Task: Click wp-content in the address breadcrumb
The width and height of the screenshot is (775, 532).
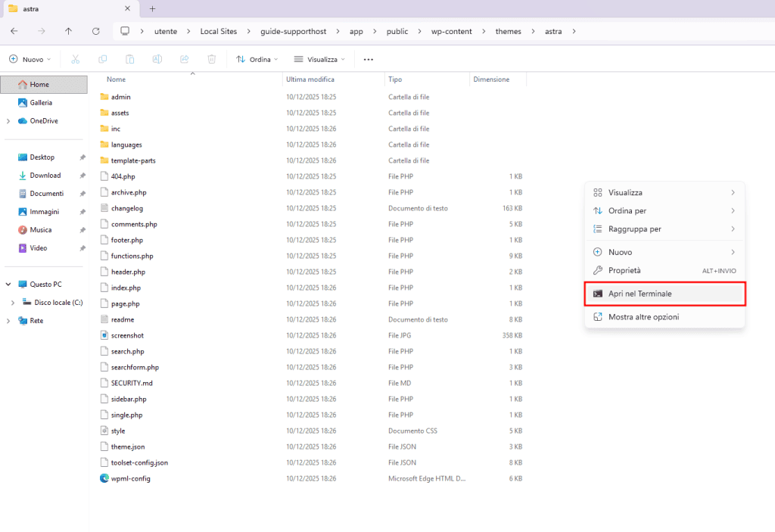Action: (451, 31)
